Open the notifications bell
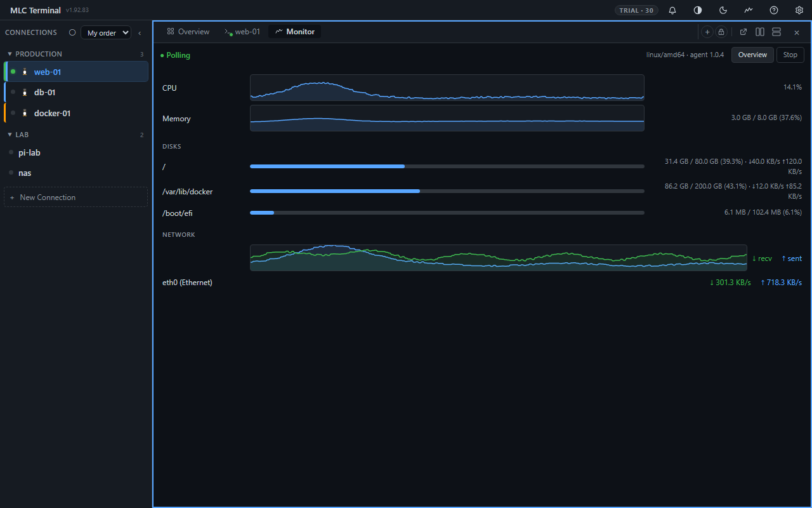812x508 pixels. point(672,10)
